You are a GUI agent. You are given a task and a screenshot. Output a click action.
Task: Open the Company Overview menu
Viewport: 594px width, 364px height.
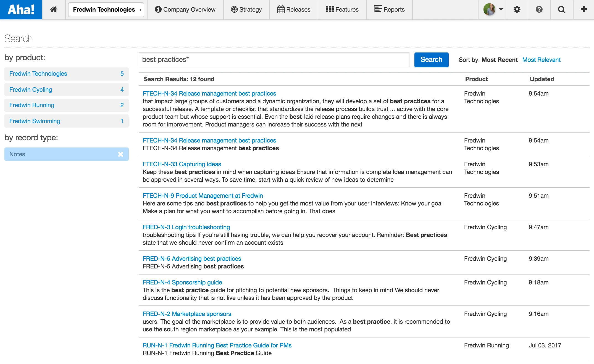185,10
